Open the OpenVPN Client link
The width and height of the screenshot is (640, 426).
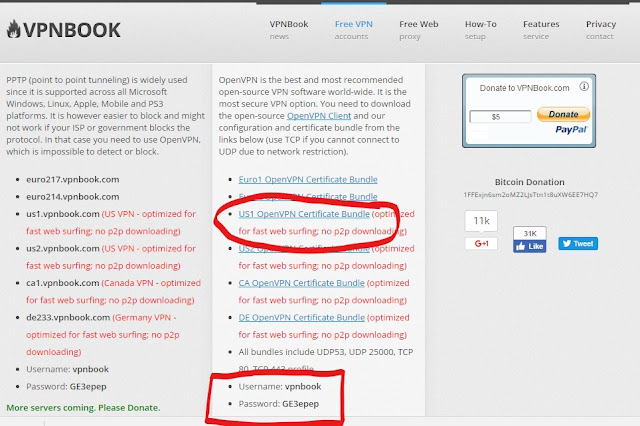(x=319, y=116)
